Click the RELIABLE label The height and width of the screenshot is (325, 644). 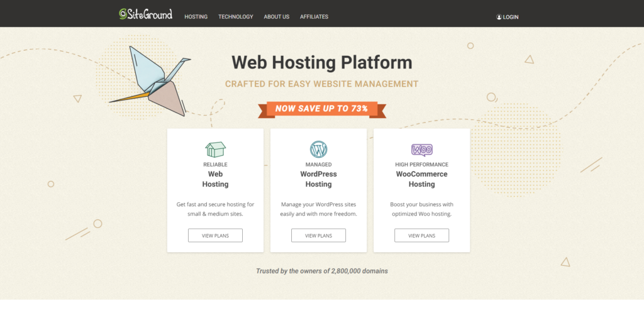pos(215,165)
